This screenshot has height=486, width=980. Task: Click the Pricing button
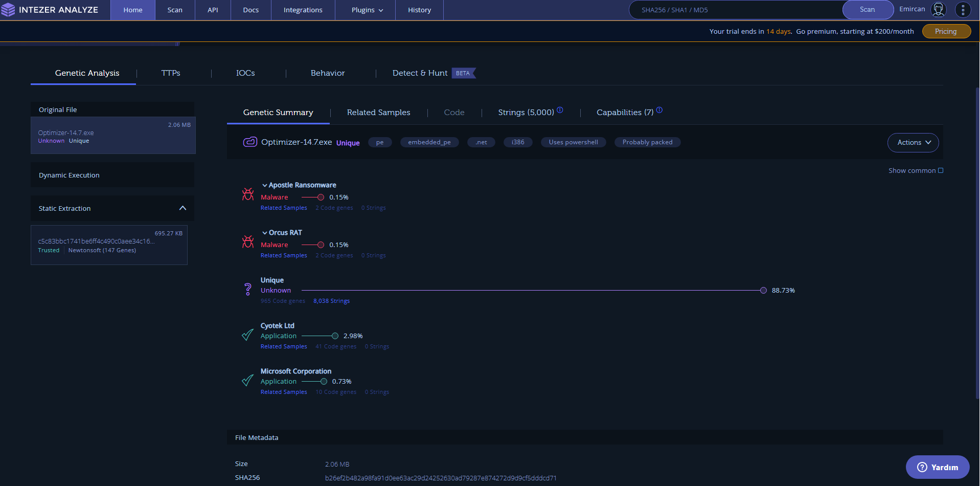coord(946,31)
